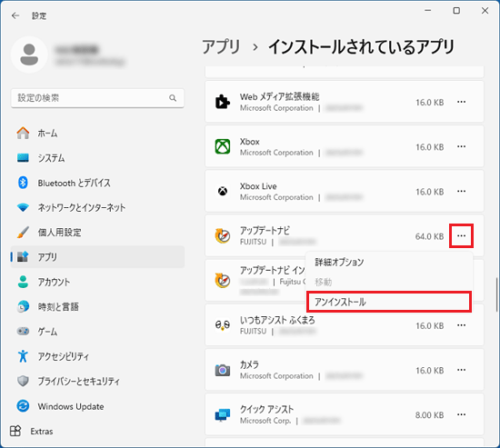Open the ゲーム controller icon
Image resolution: width=500 pixels, height=448 pixels.
point(23,332)
